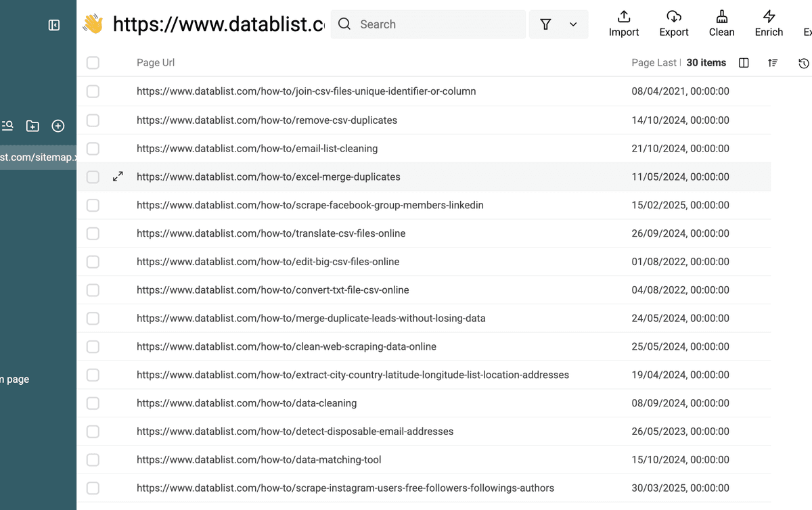
Task: Click the magnifier icon in Search
Action: point(344,24)
